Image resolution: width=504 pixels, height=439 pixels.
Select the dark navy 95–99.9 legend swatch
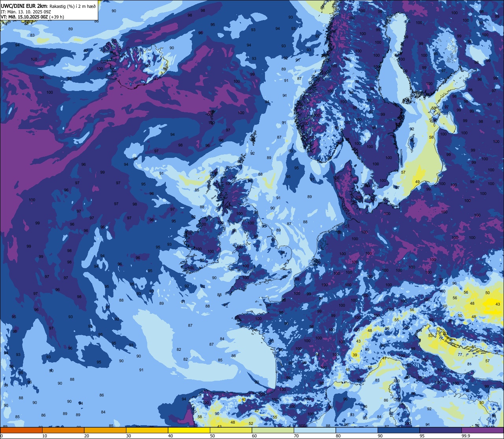pyautogui.click(x=441, y=430)
